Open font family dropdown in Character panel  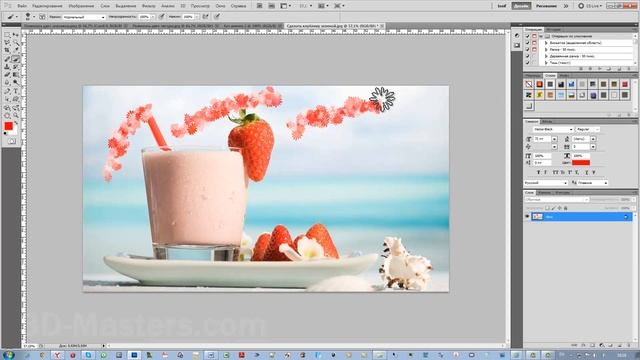[x=553, y=129]
